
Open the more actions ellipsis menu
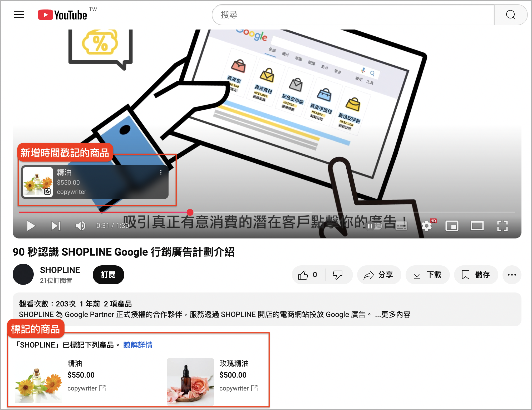click(512, 275)
